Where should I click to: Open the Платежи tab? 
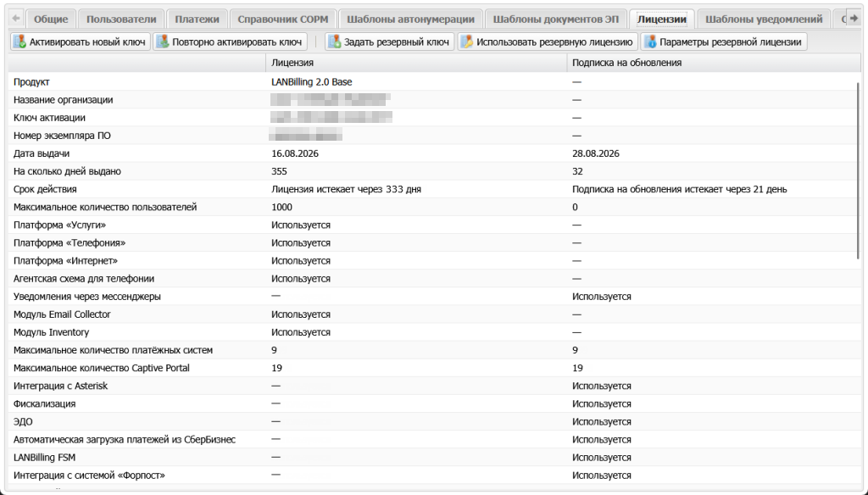pos(197,19)
